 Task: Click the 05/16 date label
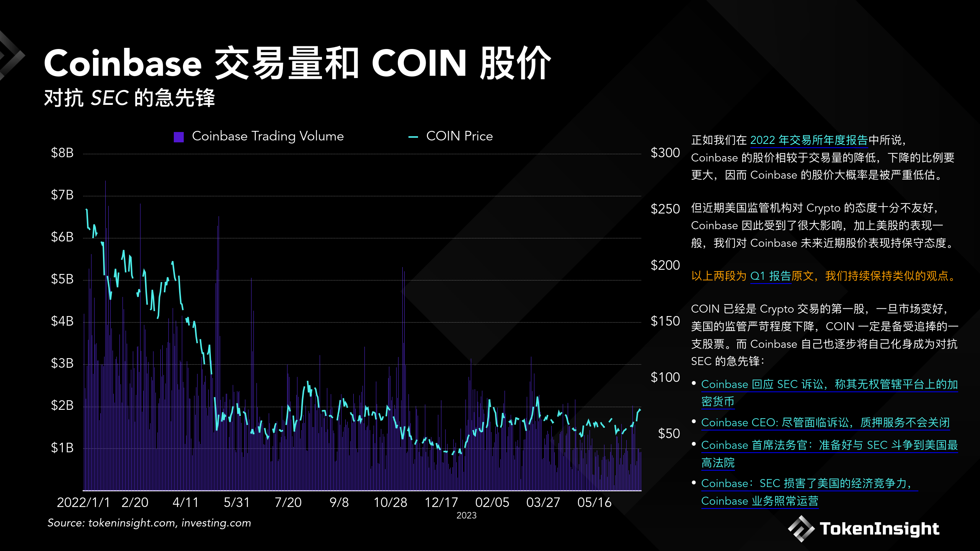pos(594,502)
